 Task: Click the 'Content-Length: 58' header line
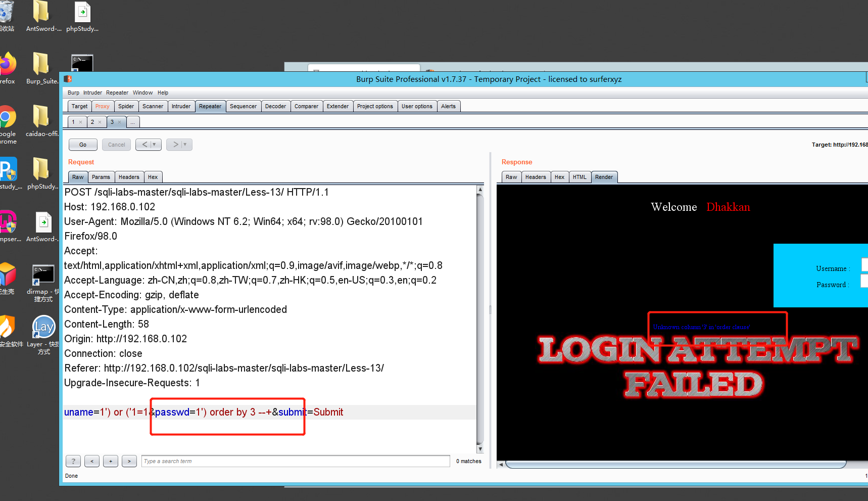point(107,324)
